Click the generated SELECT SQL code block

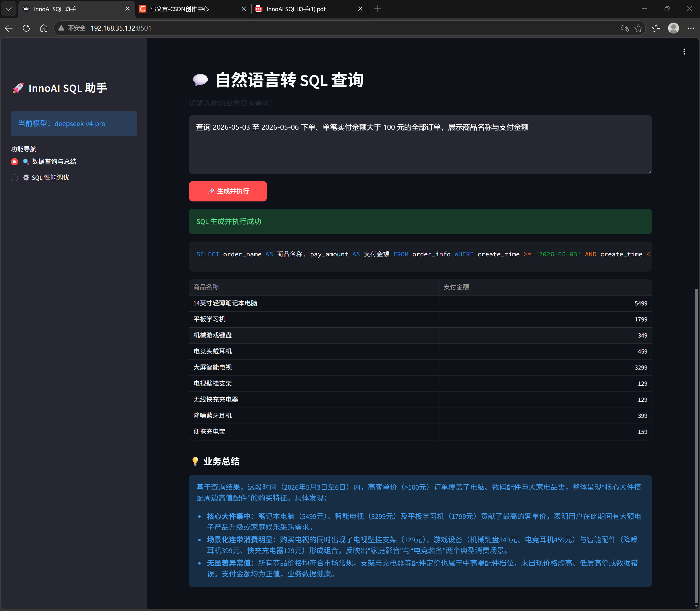coord(420,257)
